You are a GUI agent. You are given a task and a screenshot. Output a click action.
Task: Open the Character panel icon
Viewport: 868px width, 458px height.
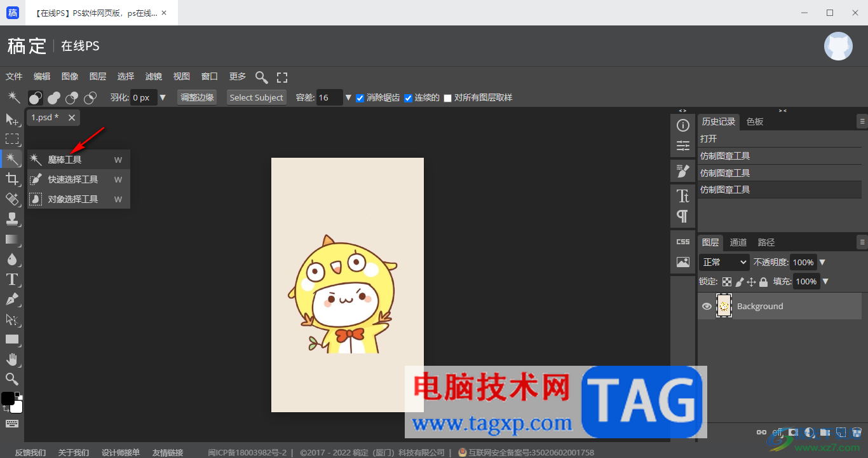[683, 195]
